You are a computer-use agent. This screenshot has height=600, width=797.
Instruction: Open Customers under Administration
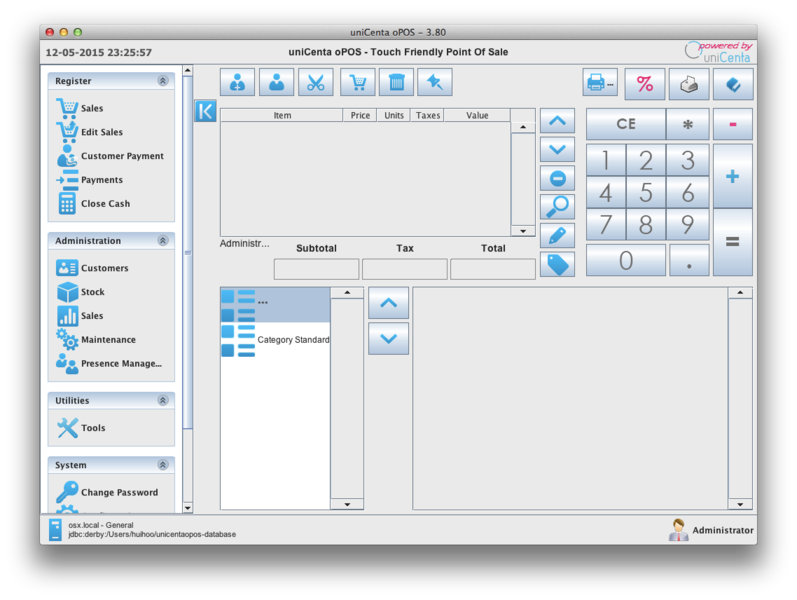[92, 268]
